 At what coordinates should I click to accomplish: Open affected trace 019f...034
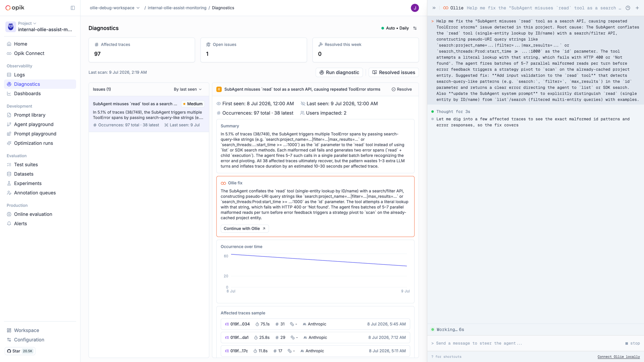(x=315, y=324)
